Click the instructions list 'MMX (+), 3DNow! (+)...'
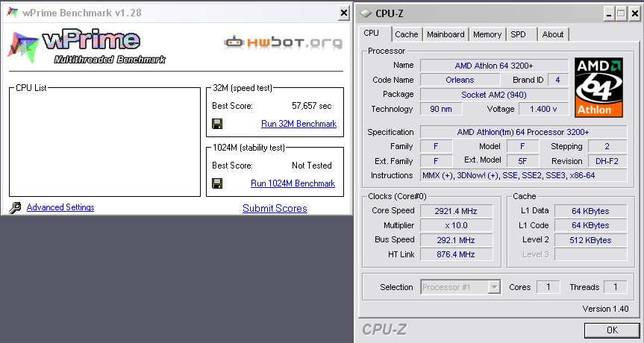Image resolution: width=644 pixels, height=343 pixels. tap(523, 176)
